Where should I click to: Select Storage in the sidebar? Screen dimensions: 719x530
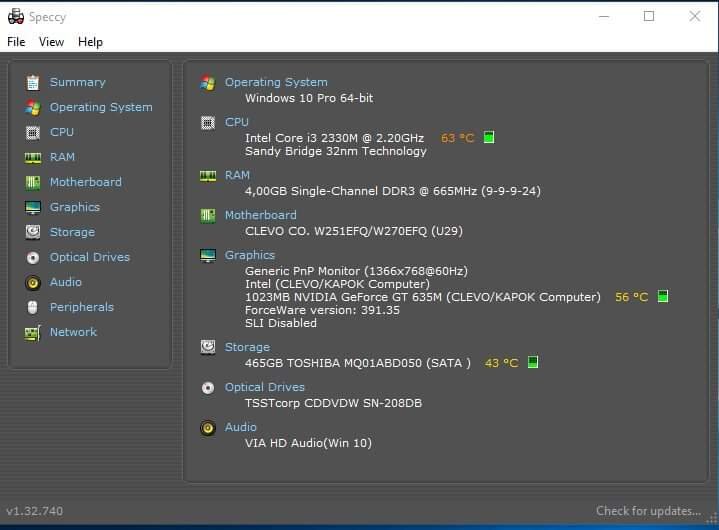pos(72,232)
